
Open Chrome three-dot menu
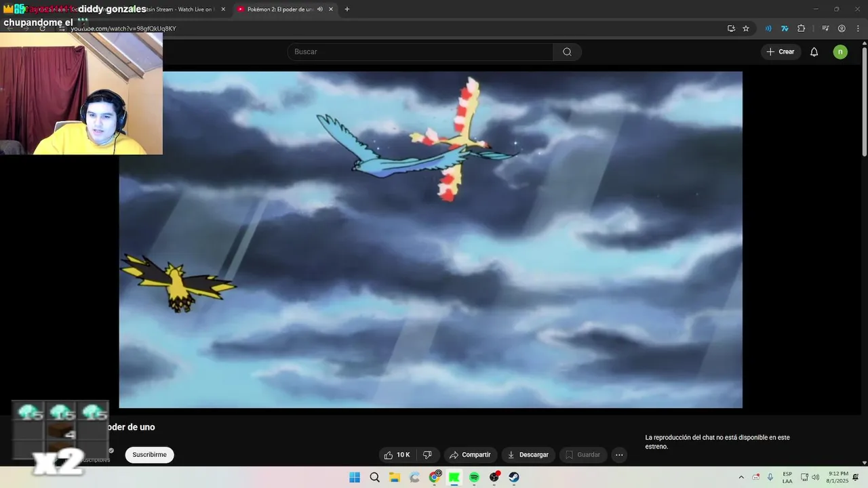[x=856, y=28]
